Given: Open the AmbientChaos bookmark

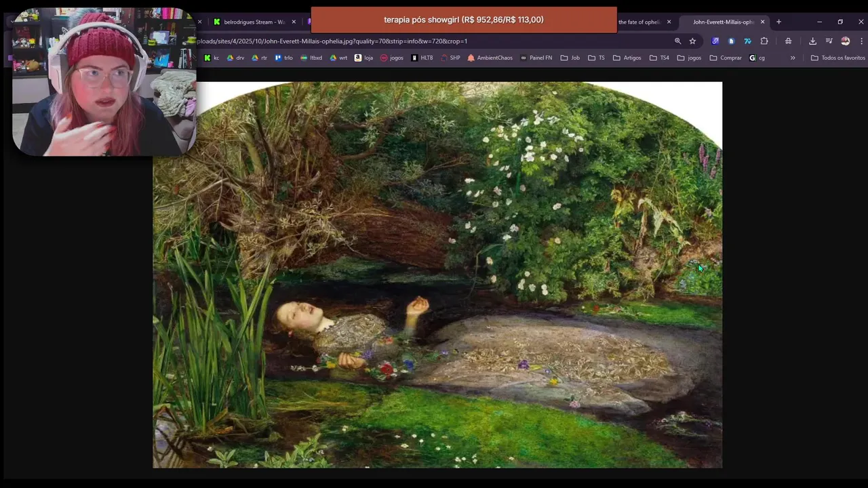Looking at the screenshot, I should [x=490, y=58].
